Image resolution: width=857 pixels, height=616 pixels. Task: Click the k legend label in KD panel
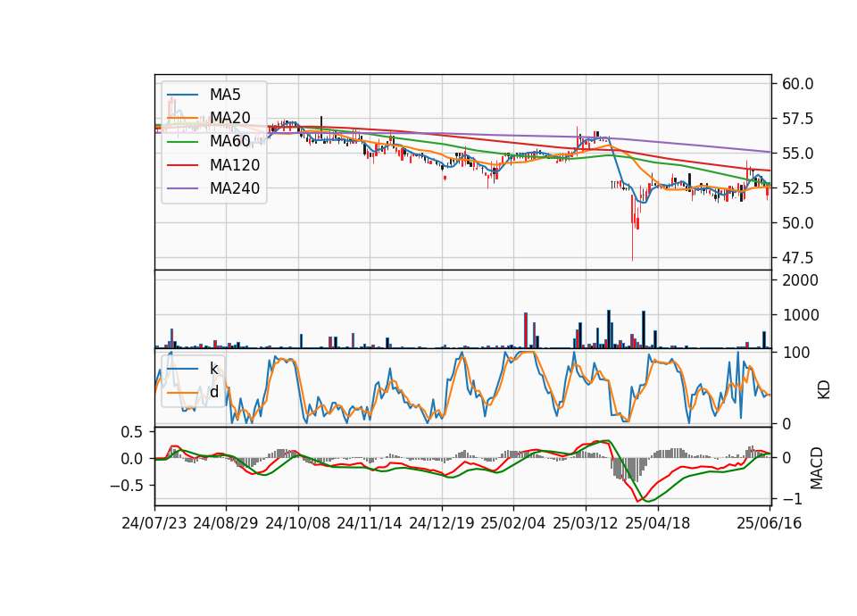click(213, 369)
